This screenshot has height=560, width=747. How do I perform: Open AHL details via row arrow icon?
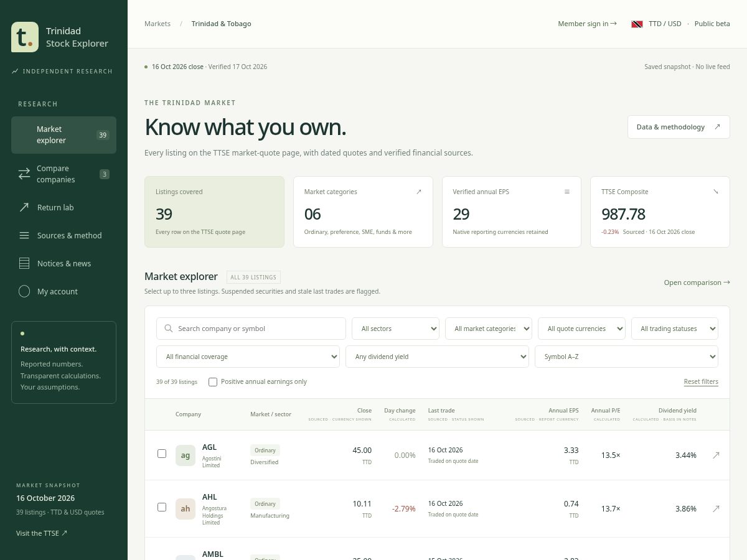(x=716, y=508)
